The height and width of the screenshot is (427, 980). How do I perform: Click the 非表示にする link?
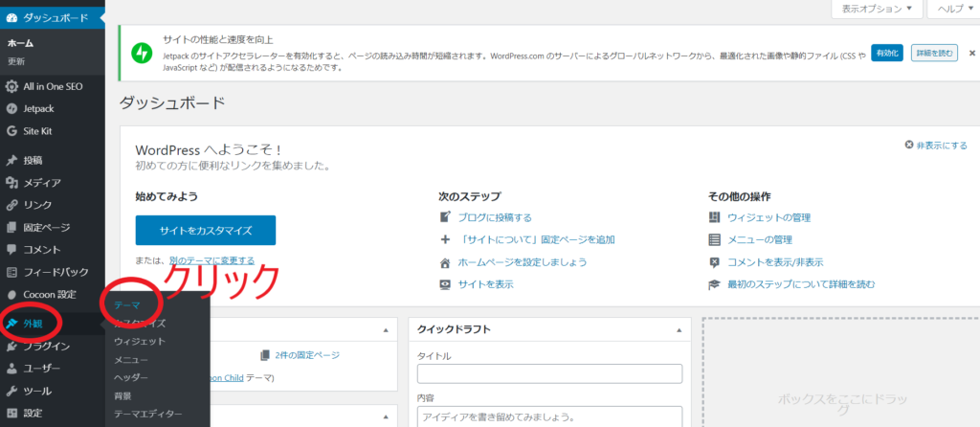pos(936,145)
